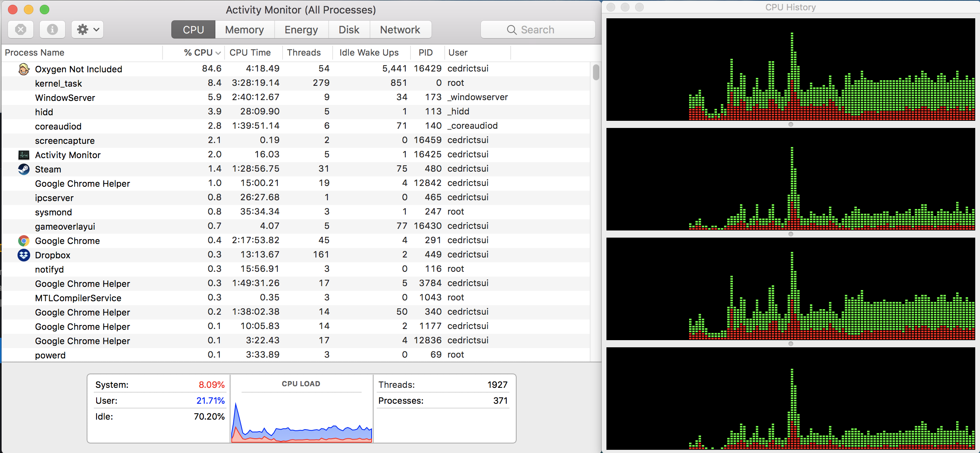This screenshot has height=453, width=980.
Task: Click the Inspect process info button
Action: (x=52, y=29)
